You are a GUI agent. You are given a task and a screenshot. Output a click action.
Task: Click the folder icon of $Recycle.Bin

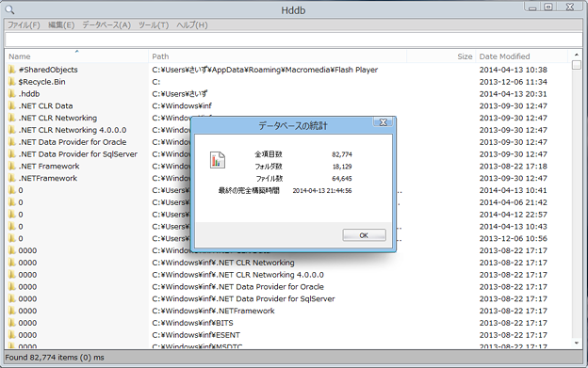coord(12,82)
